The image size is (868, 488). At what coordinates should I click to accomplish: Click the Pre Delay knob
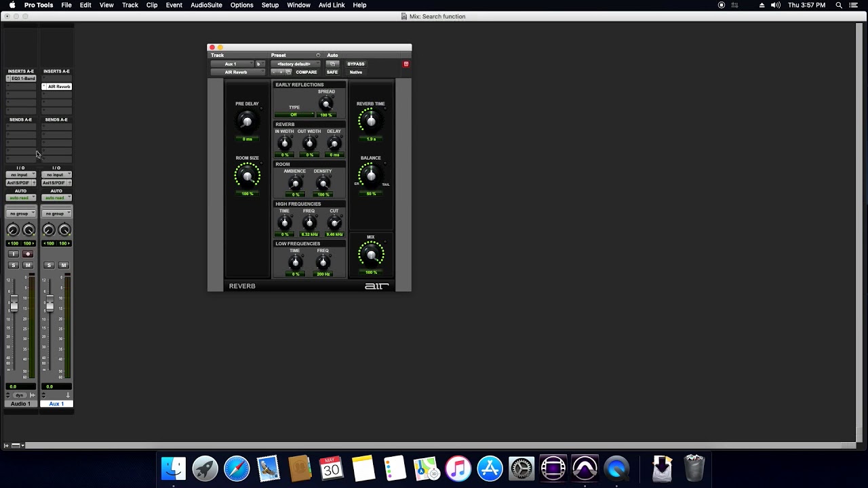click(x=247, y=122)
